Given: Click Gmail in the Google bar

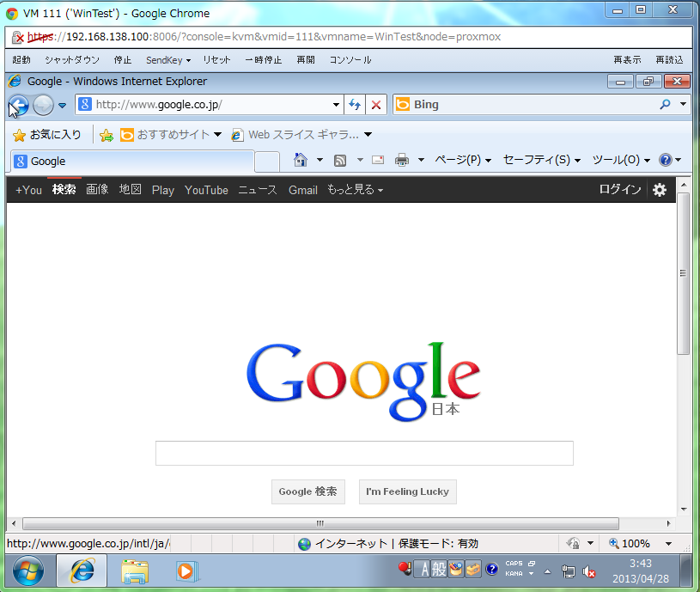Looking at the screenshot, I should click(x=302, y=190).
